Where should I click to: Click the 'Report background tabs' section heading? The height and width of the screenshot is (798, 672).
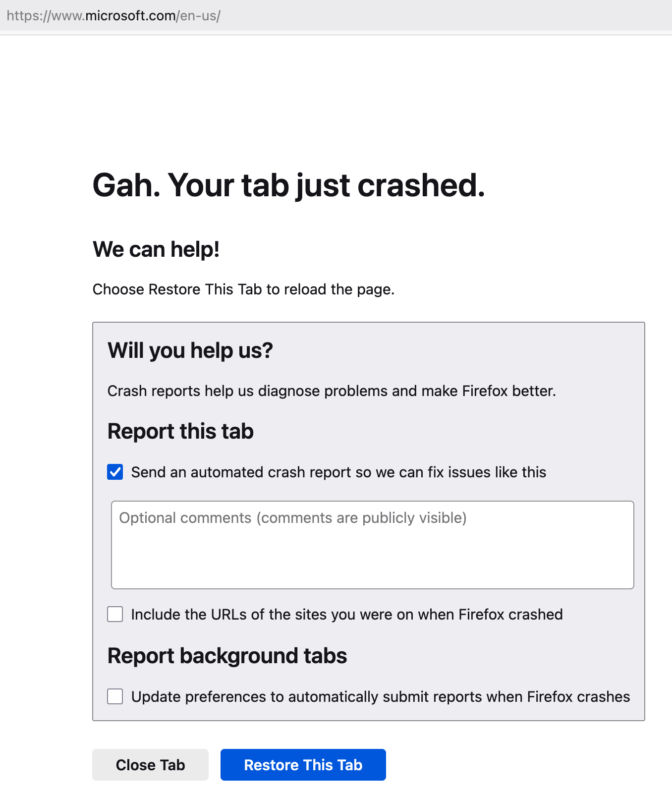(x=227, y=656)
